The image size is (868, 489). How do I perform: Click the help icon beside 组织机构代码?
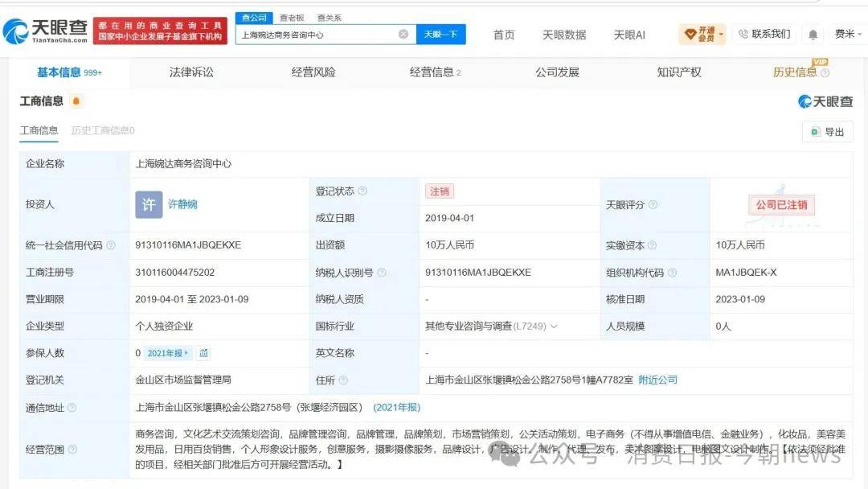point(672,273)
